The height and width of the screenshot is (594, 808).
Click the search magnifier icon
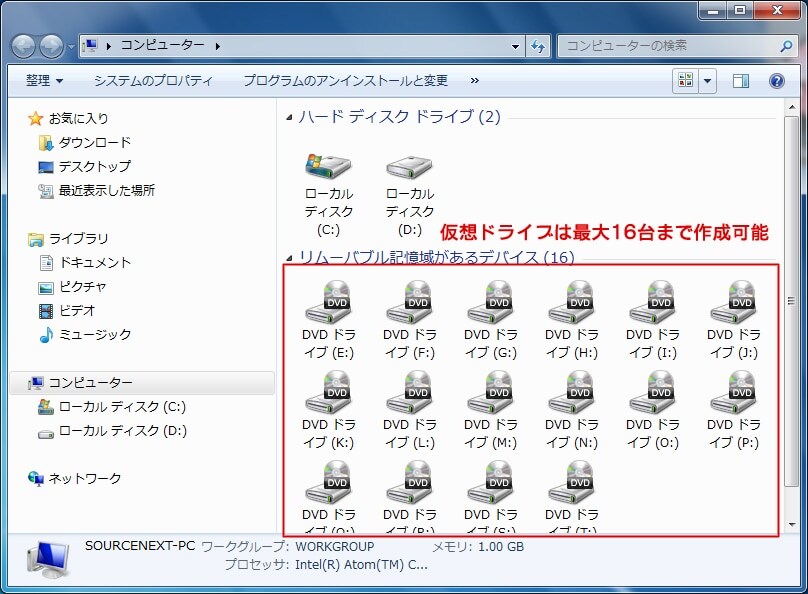click(786, 46)
